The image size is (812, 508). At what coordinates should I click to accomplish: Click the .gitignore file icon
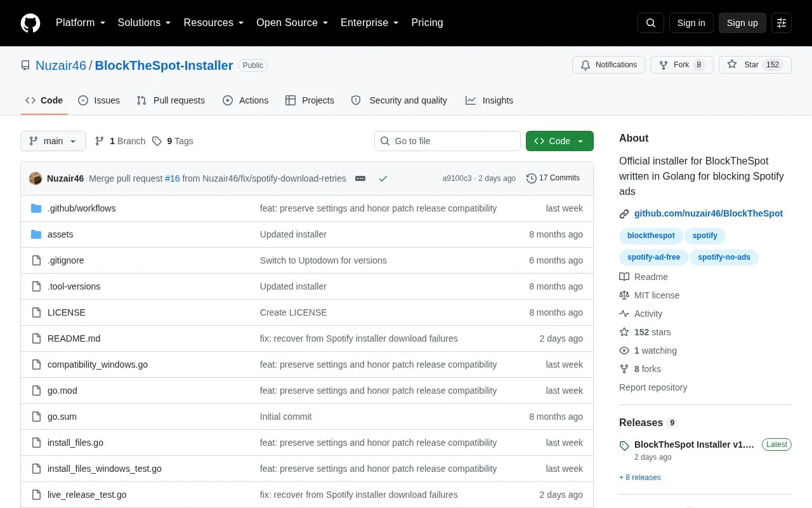(36, 260)
